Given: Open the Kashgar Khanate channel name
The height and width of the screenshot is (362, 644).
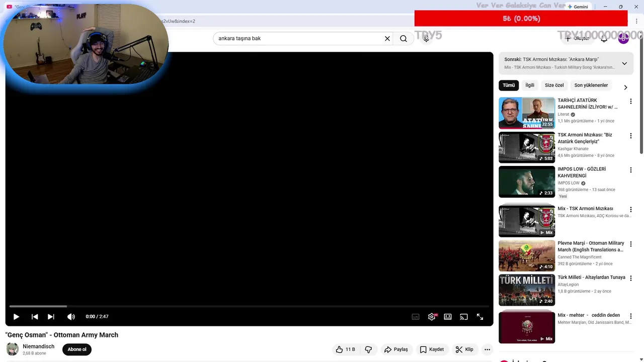Looking at the screenshot, I should pyautogui.click(x=573, y=149).
